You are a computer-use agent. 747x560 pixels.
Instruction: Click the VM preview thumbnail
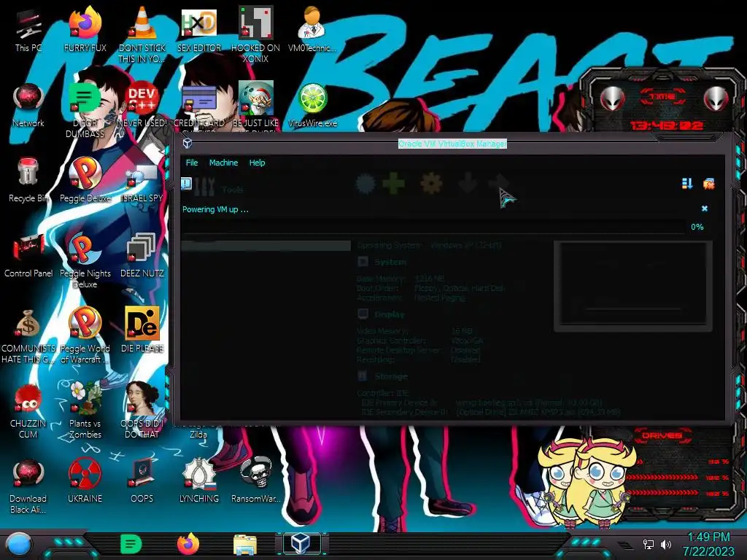pos(632,286)
